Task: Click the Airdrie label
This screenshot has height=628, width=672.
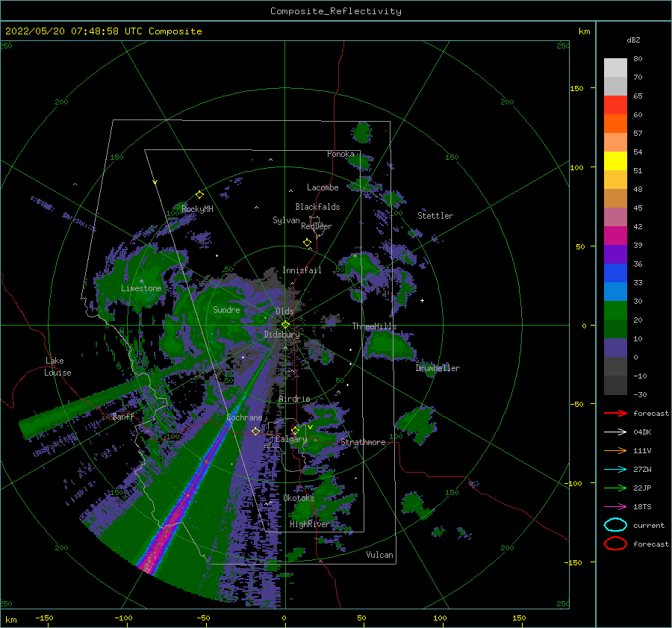Action: coord(294,399)
